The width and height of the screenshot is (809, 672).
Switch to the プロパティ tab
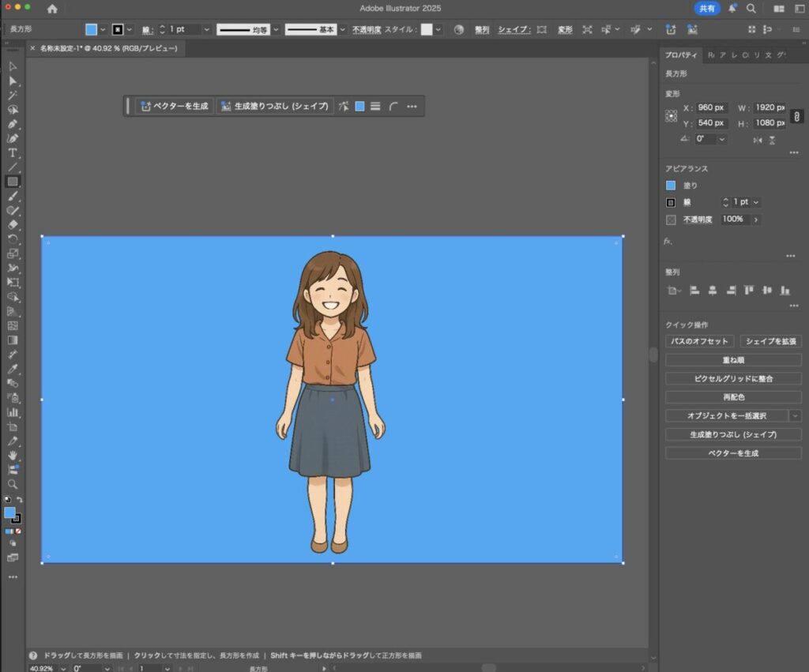point(680,55)
